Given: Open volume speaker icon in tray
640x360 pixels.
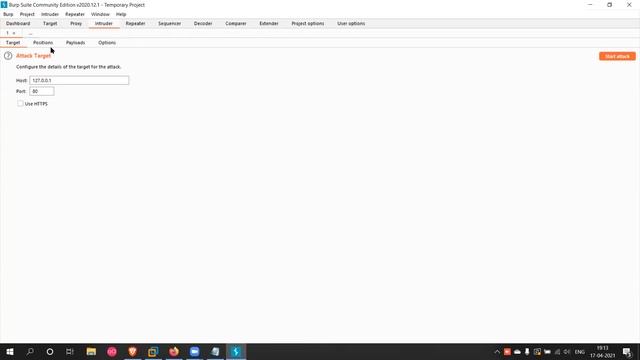Looking at the screenshot, I should coord(567,352).
